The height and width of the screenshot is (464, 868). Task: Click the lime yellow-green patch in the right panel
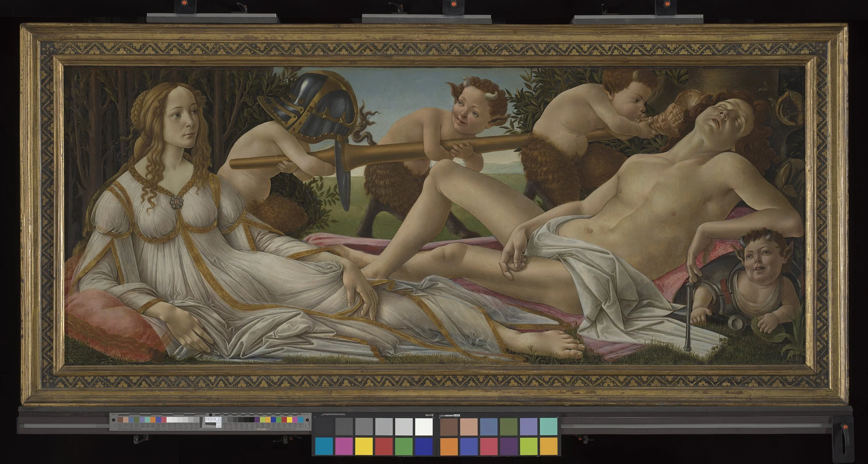pos(529,446)
